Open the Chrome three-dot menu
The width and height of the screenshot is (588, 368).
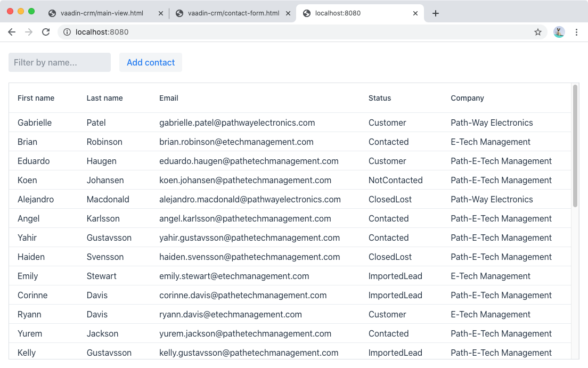click(x=577, y=32)
